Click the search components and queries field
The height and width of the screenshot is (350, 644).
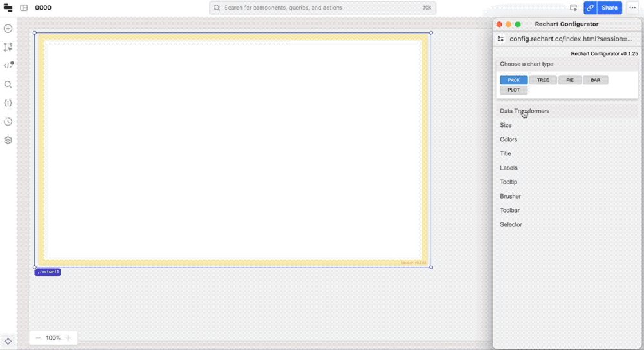(x=322, y=8)
